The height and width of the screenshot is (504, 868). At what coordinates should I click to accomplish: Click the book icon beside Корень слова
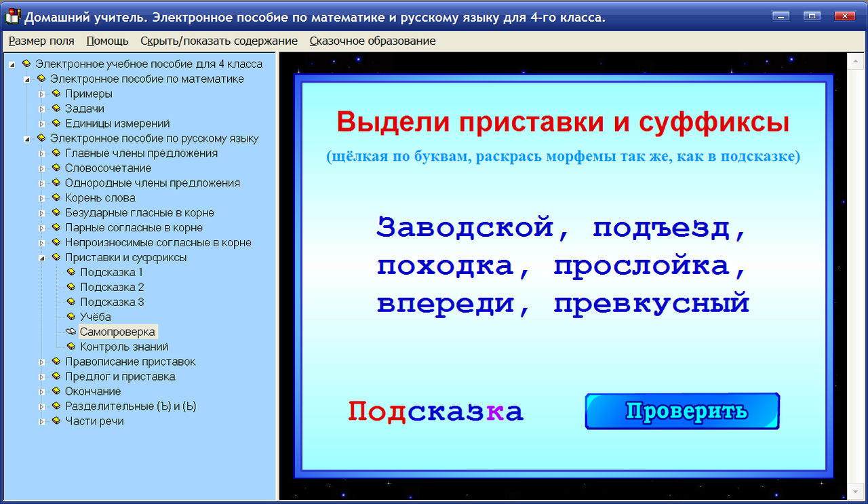click(56, 198)
